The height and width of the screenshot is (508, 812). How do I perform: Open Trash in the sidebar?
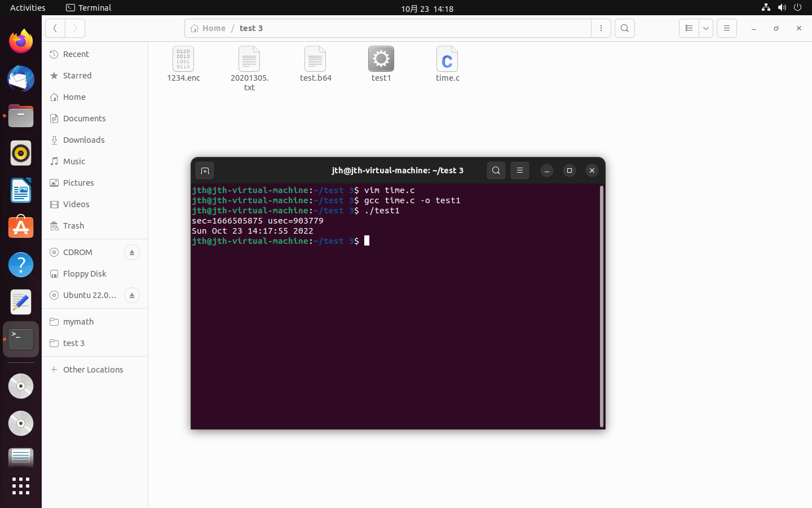pos(95,226)
